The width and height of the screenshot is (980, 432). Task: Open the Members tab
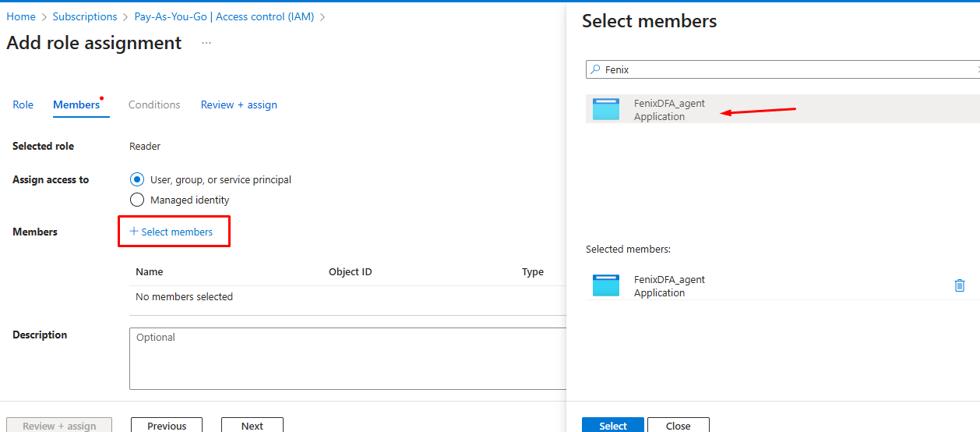(76, 104)
